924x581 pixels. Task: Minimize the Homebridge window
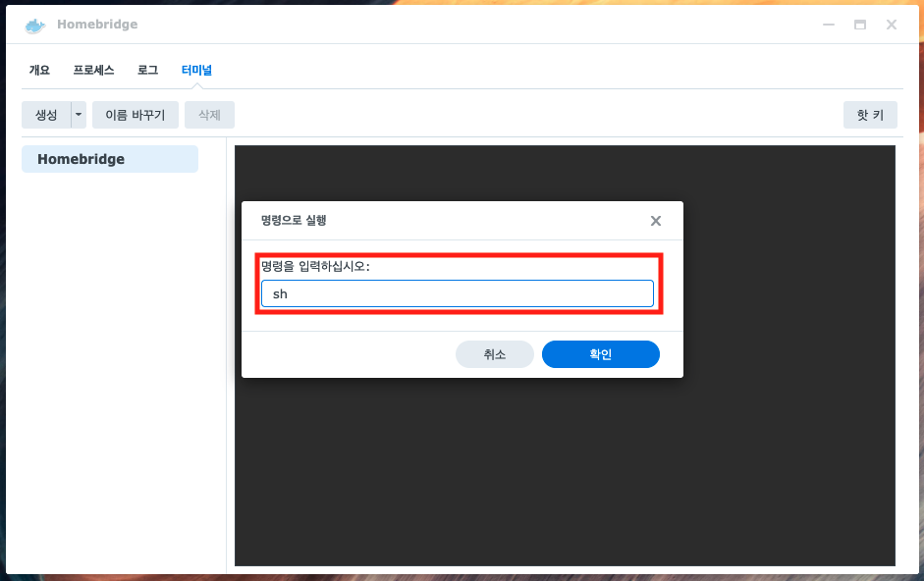[x=829, y=25]
